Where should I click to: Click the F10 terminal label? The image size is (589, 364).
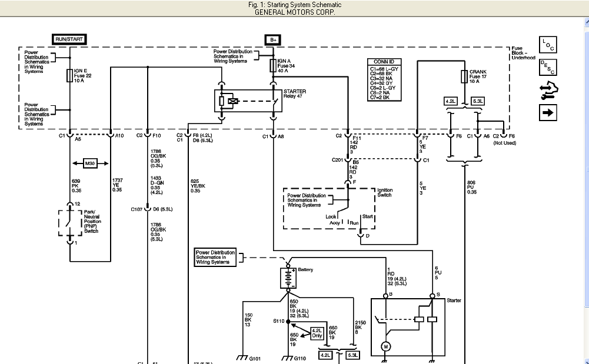pyautogui.click(x=157, y=135)
